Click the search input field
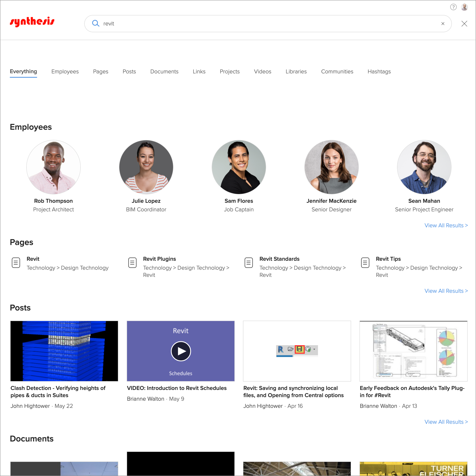 click(246, 24)
